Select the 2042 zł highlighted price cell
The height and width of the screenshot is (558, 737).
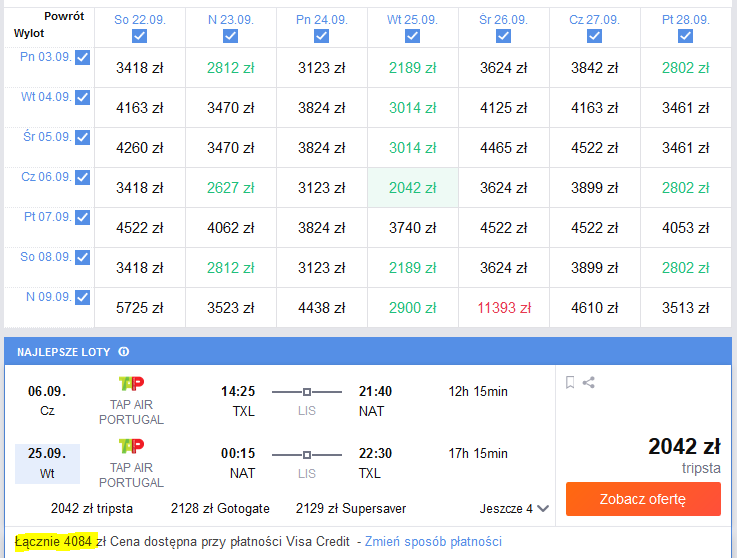coord(413,188)
